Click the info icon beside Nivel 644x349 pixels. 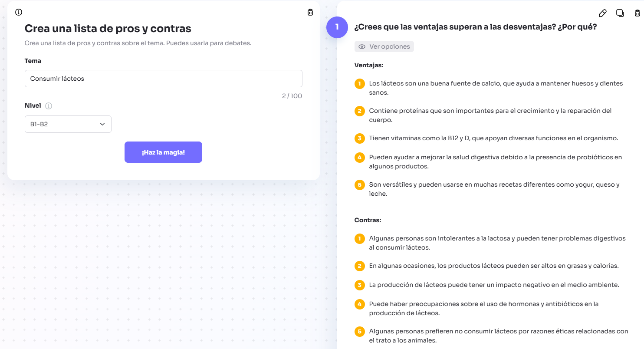coord(49,106)
